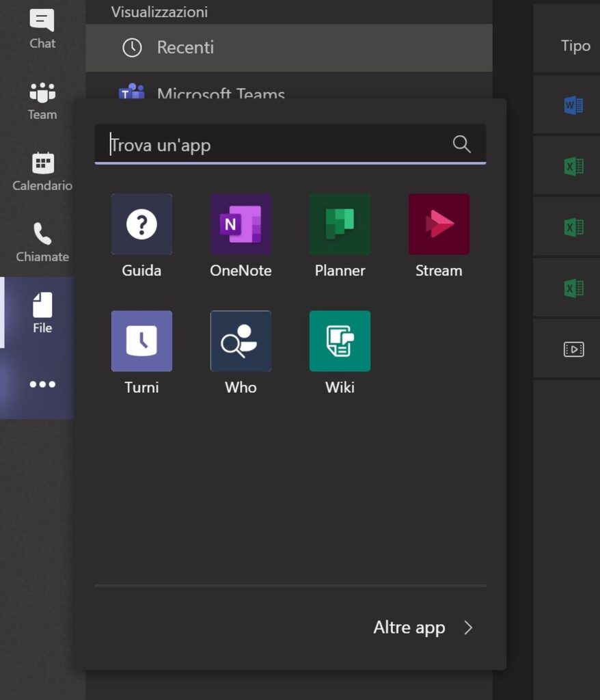This screenshot has height=700, width=600.
Task: Launch the OneNote app
Action: point(241,236)
